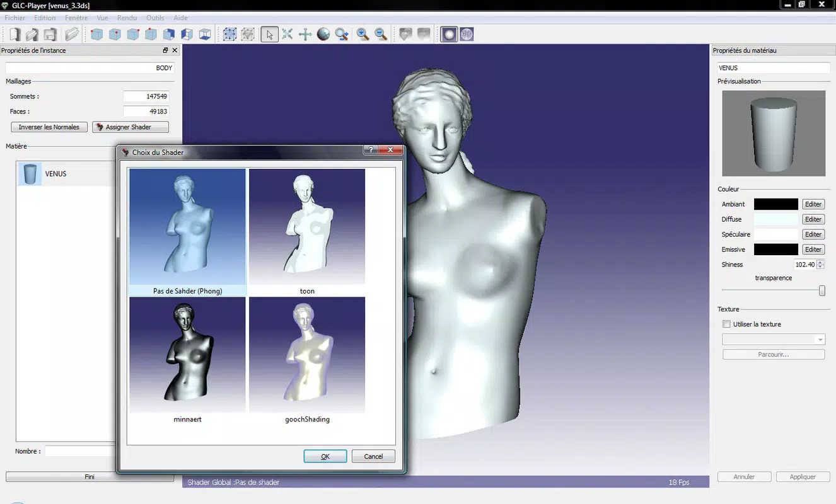Open the texture selection combo box
The image size is (836, 504).
pos(774,340)
